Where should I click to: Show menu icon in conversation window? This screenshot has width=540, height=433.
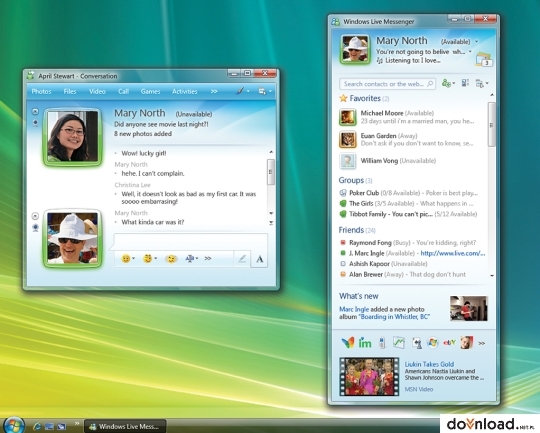262,91
